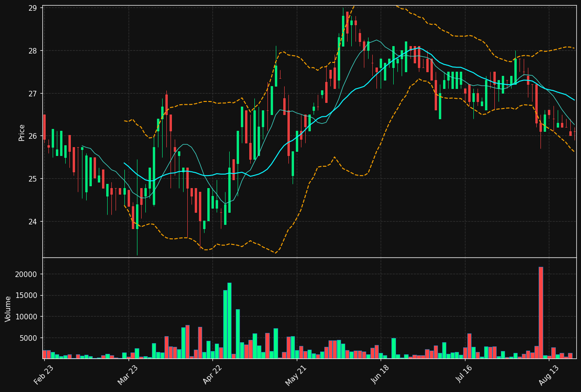Pick the "May 21" date label

coord(296,375)
